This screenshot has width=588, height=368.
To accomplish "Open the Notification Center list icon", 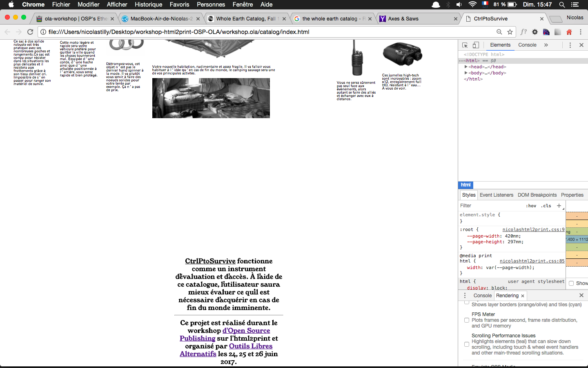I will 575,4.
